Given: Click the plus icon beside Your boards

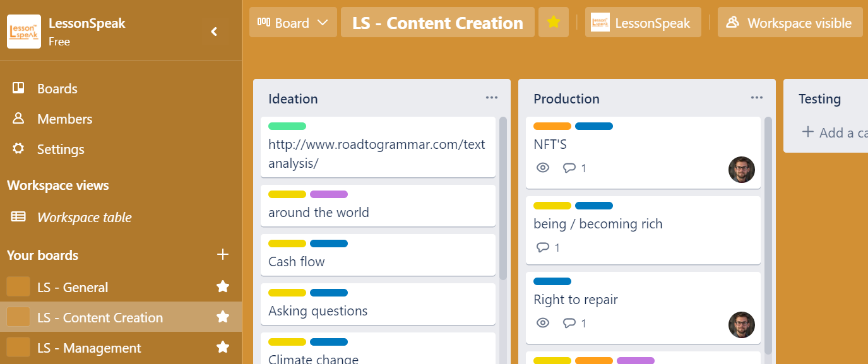Looking at the screenshot, I should tap(222, 255).
